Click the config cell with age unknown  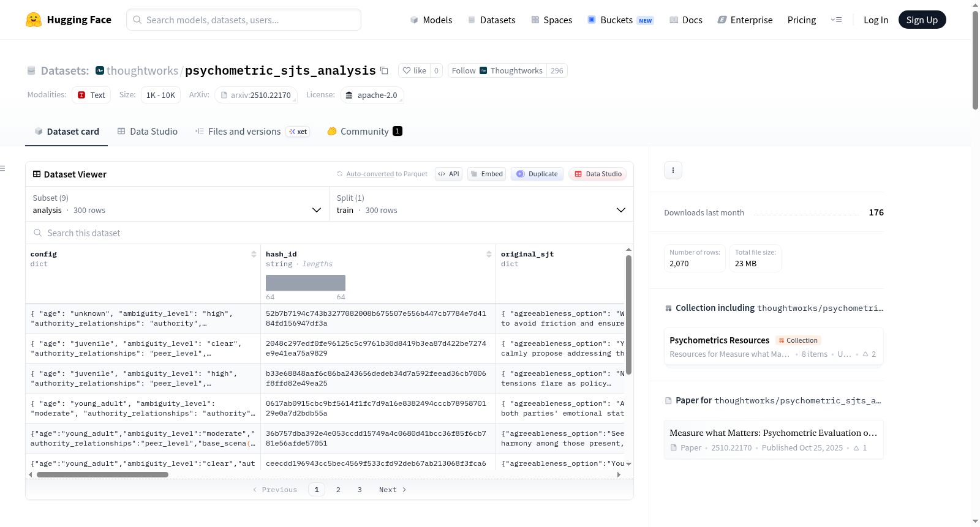(143, 318)
